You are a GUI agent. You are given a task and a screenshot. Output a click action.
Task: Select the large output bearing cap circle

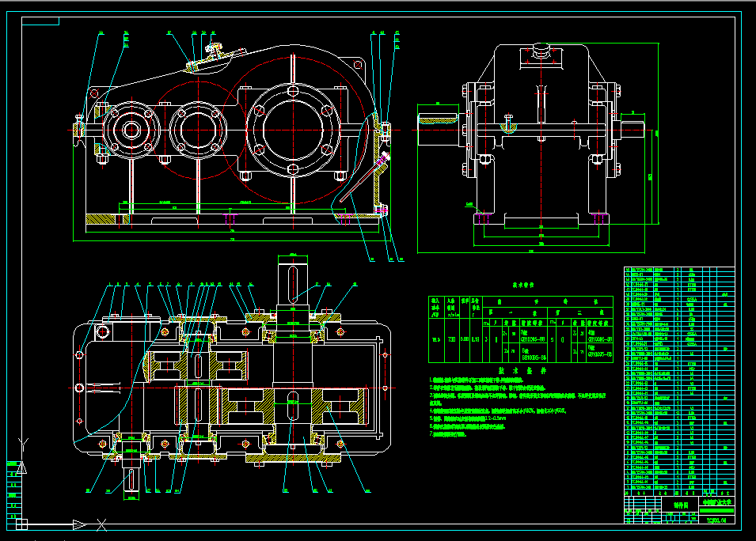293,130
